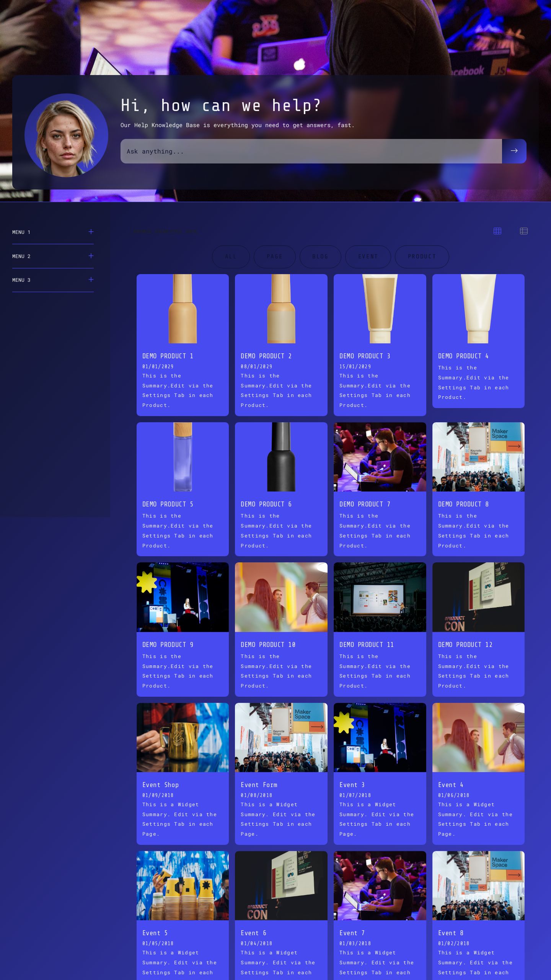Switch to list view layout
This screenshot has width=551, height=980.
(523, 231)
